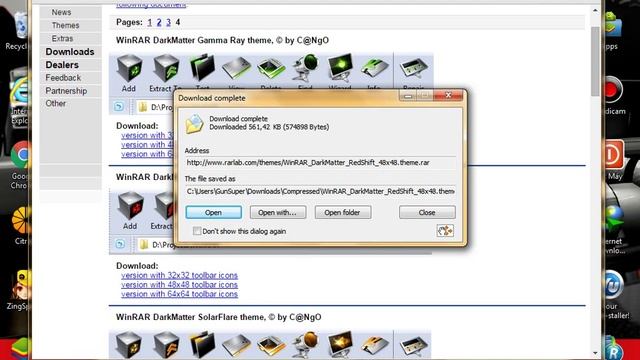Viewport: 640px width, 360px height.
Task: Click SolarFlare theme Add icon
Action: coord(129,345)
